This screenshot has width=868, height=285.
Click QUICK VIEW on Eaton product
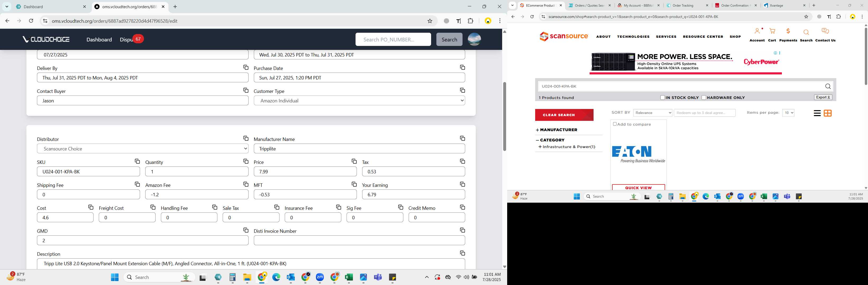click(638, 187)
